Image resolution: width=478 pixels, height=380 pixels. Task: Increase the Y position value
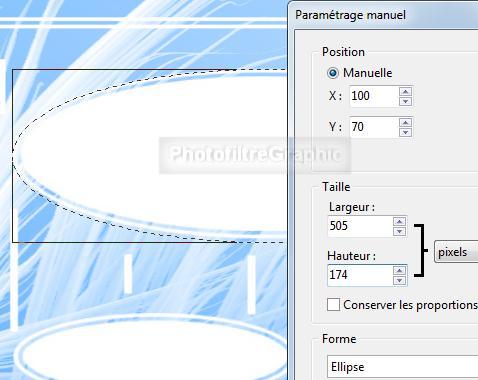(405, 123)
